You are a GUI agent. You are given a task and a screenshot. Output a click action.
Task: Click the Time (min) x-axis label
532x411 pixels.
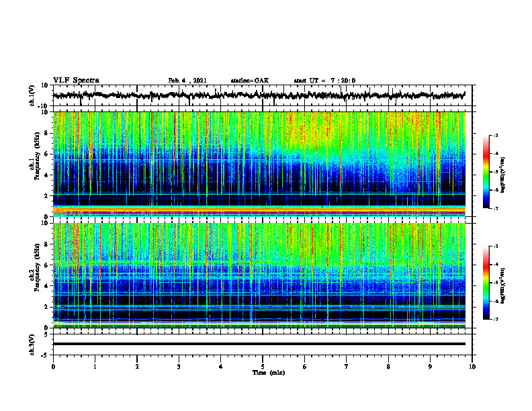[269, 373]
